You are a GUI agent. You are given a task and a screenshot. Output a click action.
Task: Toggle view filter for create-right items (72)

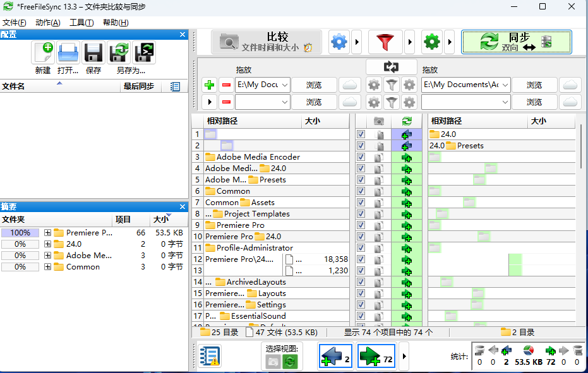(x=376, y=356)
